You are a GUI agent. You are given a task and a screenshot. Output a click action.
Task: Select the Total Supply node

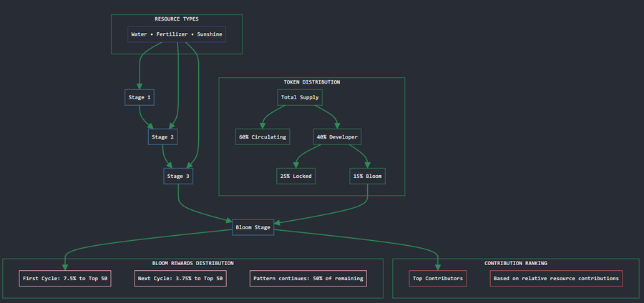click(300, 97)
